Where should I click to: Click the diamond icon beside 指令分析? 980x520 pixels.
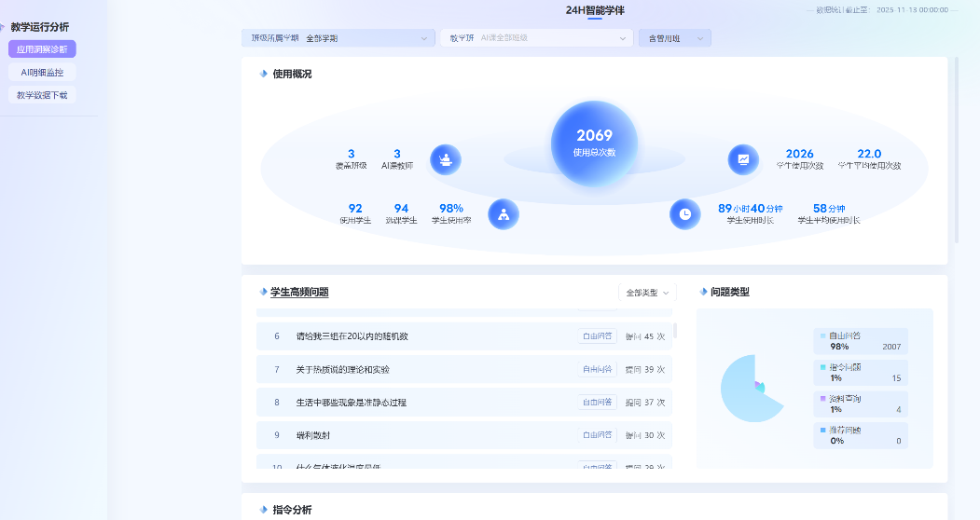point(264,510)
